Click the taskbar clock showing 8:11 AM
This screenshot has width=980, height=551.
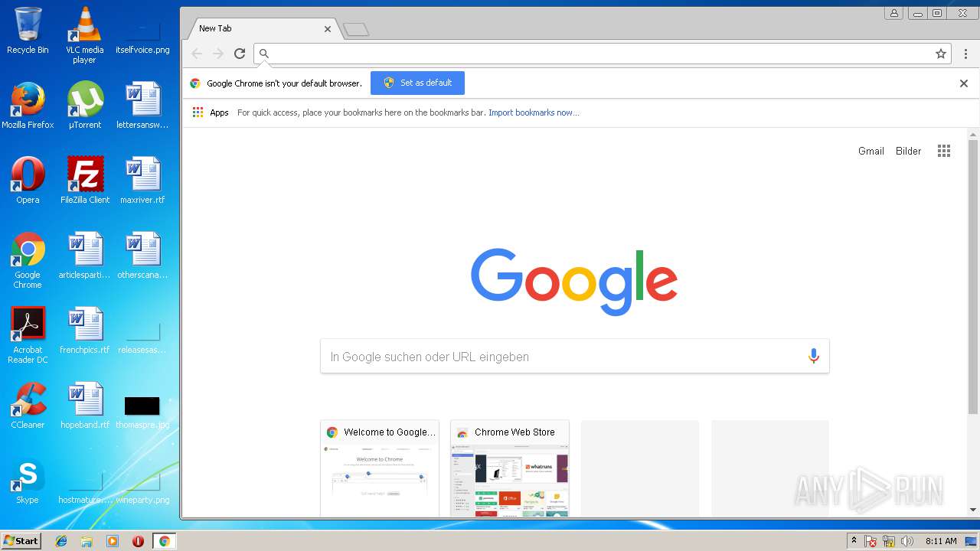click(941, 541)
